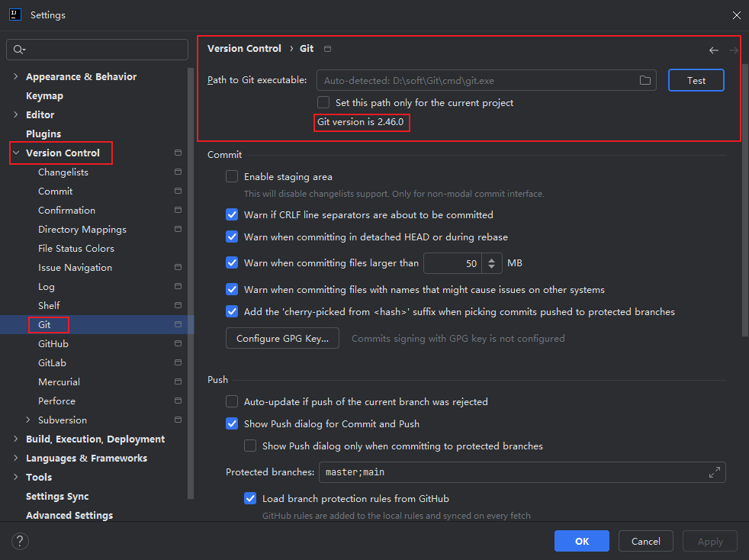
Task: Confirm settings with the OK button
Action: (x=582, y=541)
